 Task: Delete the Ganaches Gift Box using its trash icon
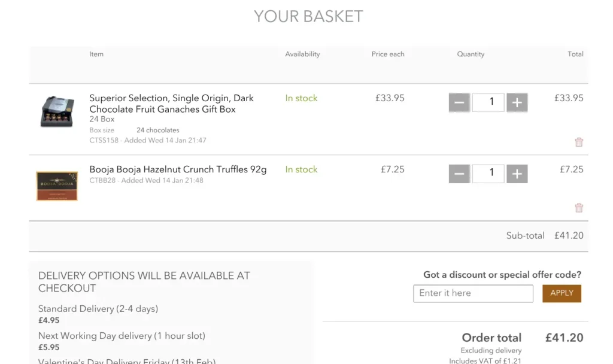pos(578,142)
